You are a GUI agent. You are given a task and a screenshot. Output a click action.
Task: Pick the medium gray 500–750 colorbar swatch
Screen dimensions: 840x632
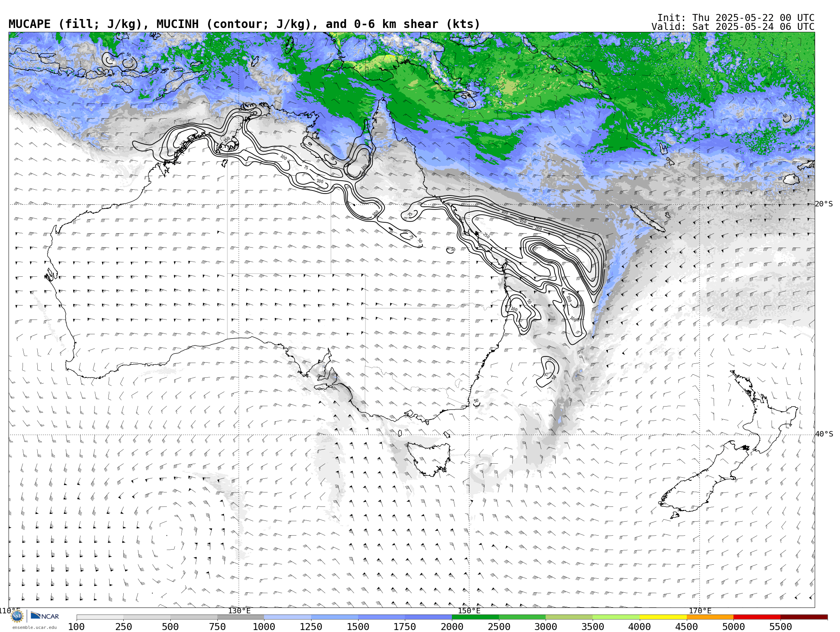pyautogui.click(x=194, y=617)
